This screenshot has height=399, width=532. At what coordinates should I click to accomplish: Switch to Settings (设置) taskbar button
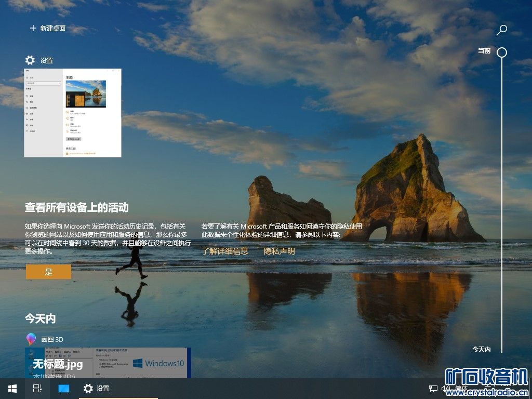pos(97,388)
